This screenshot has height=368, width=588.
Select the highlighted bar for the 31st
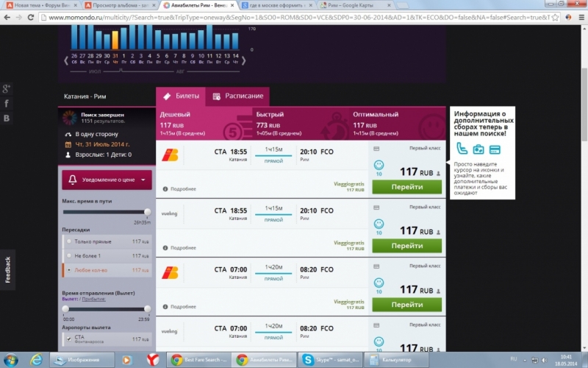115,40
